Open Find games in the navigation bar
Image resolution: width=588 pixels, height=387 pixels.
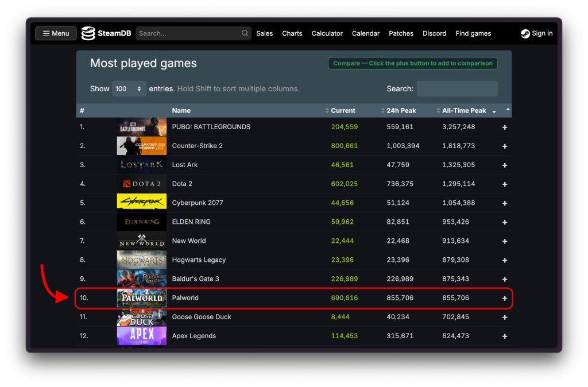[473, 33]
